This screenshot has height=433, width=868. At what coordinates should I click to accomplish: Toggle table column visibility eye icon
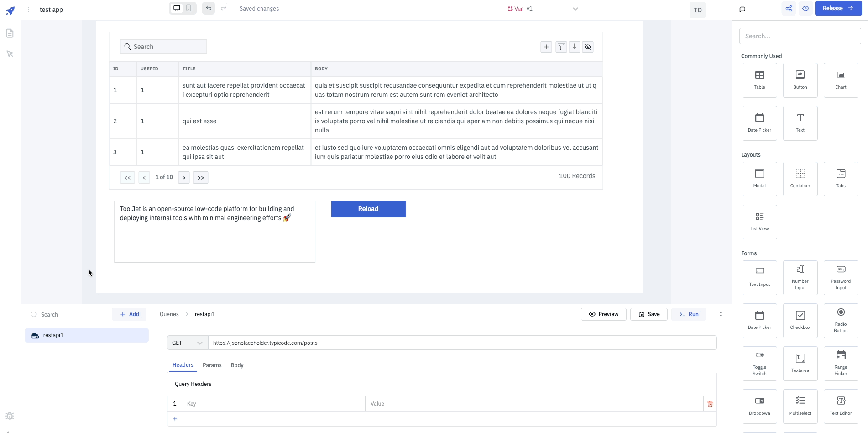pos(588,47)
